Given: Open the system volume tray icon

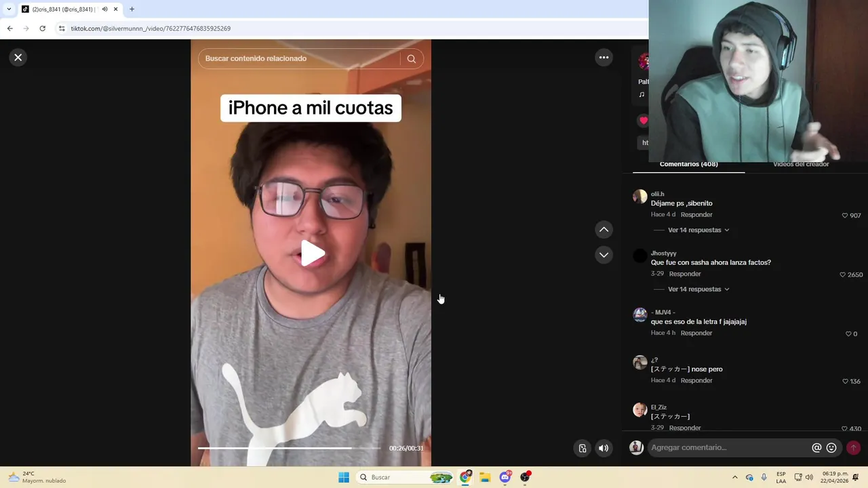Looking at the screenshot, I should pyautogui.click(x=809, y=477).
